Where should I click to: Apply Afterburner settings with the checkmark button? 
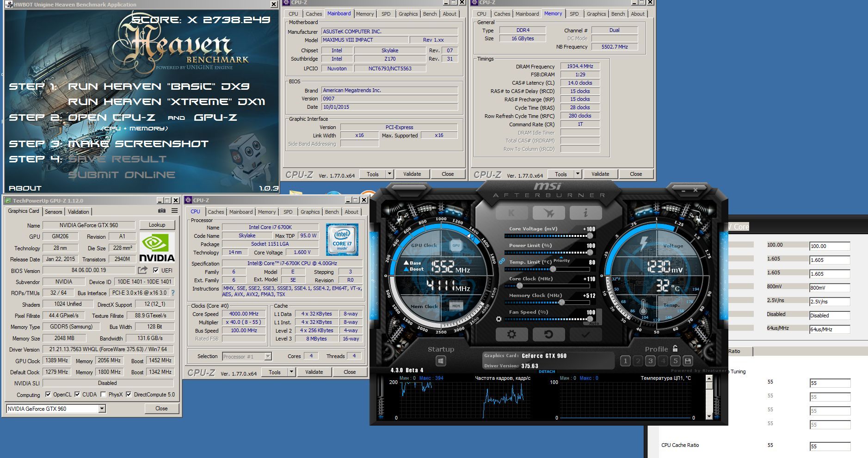pyautogui.click(x=585, y=334)
